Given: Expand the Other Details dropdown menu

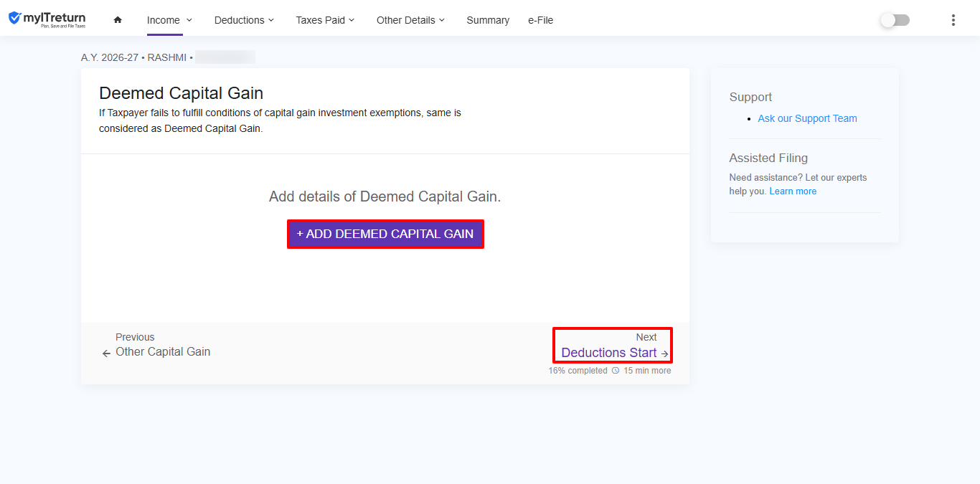Looking at the screenshot, I should click(410, 20).
